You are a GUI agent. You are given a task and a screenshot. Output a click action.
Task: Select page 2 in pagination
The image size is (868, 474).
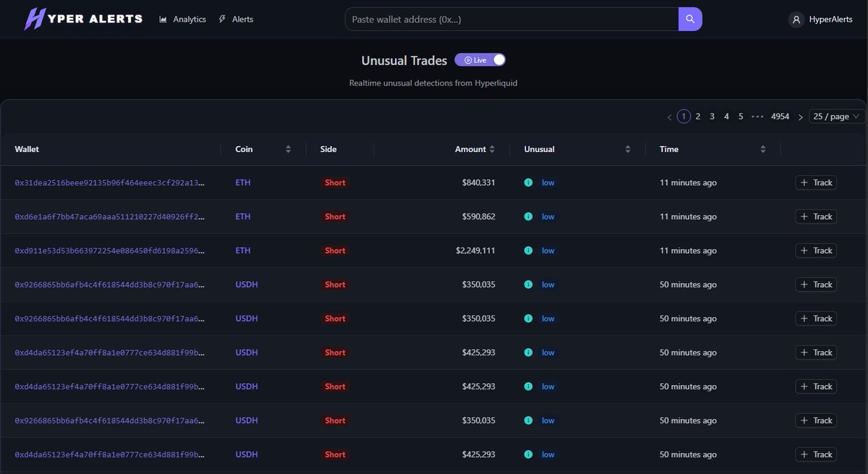pos(698,117)
